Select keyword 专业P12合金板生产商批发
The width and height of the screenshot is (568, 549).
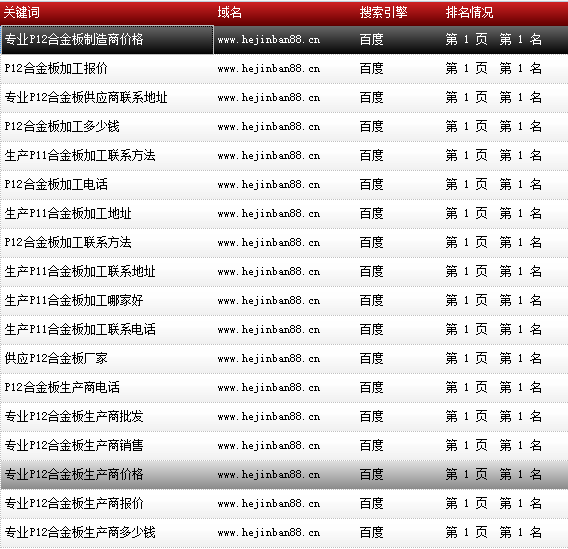(74, 416)
